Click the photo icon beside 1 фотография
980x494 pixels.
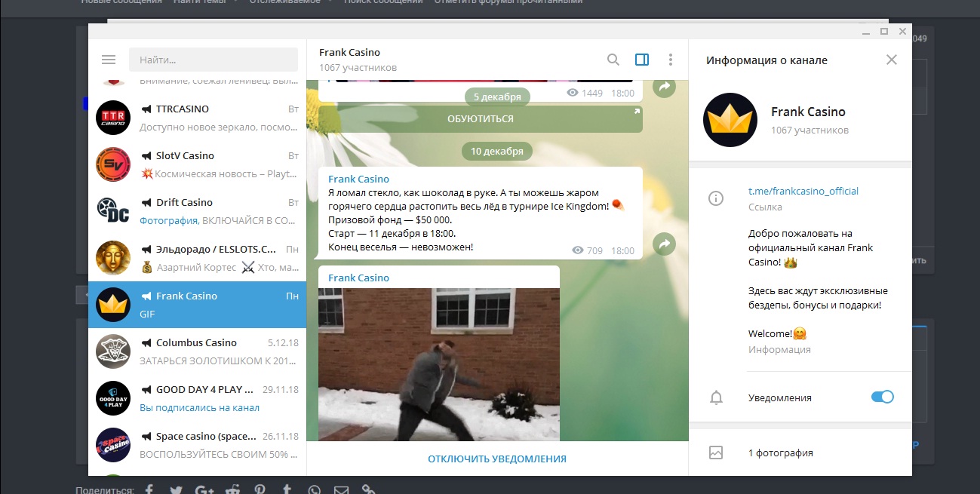tap(716, 453)
